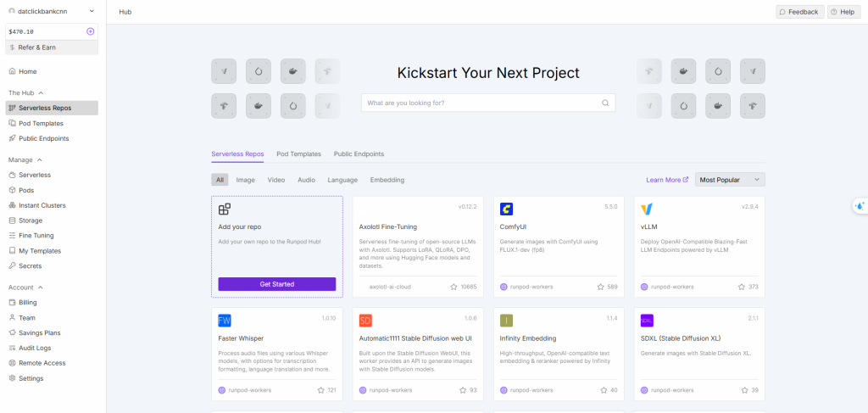Click the search magnifier icon
This screenshot has width=868, height=413.
coord(605,103)
